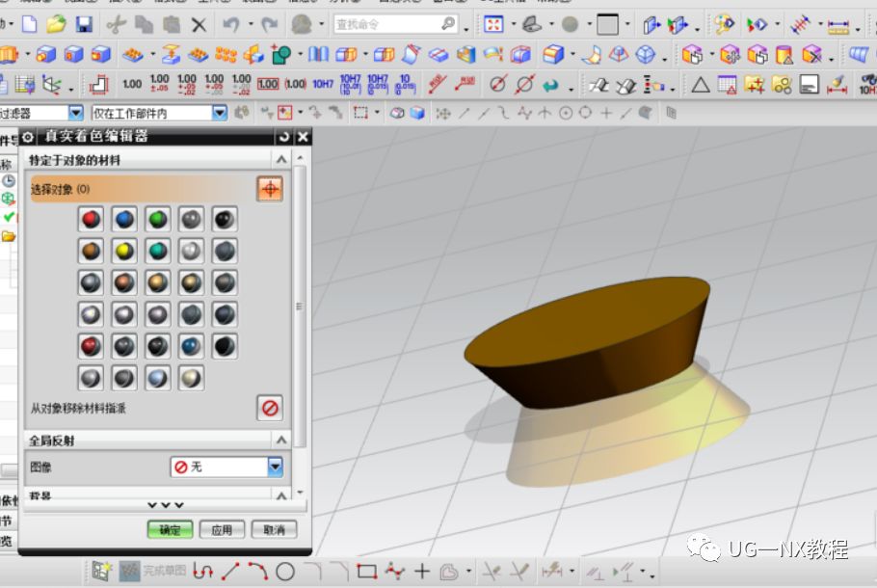
Task: Click the Cut scissors icon
Action: click(116, 24)
